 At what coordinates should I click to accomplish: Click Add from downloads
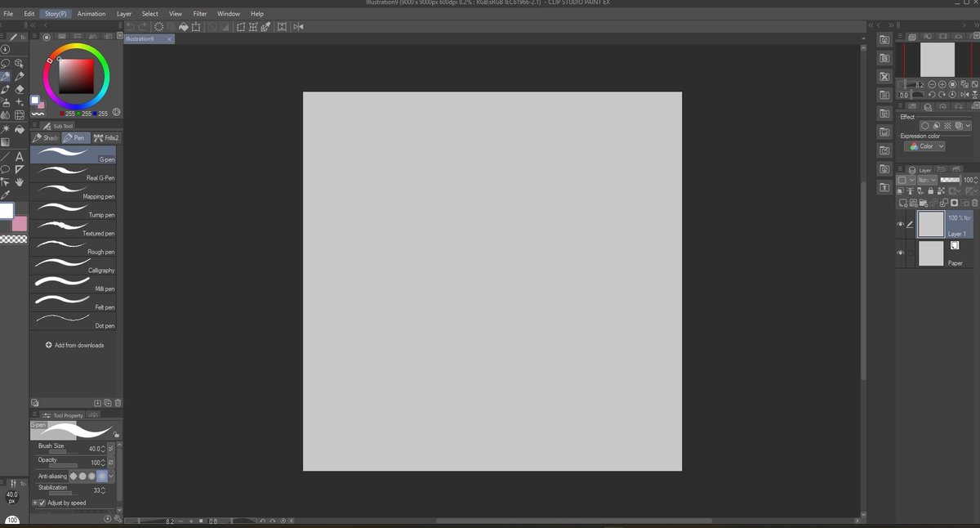coord(74,345)
